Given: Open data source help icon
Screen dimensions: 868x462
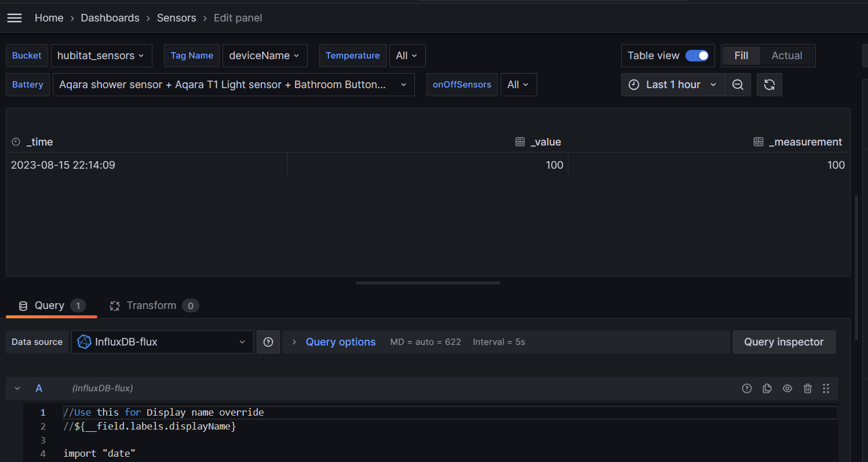Looking at the screenshot, I should 268,342.
